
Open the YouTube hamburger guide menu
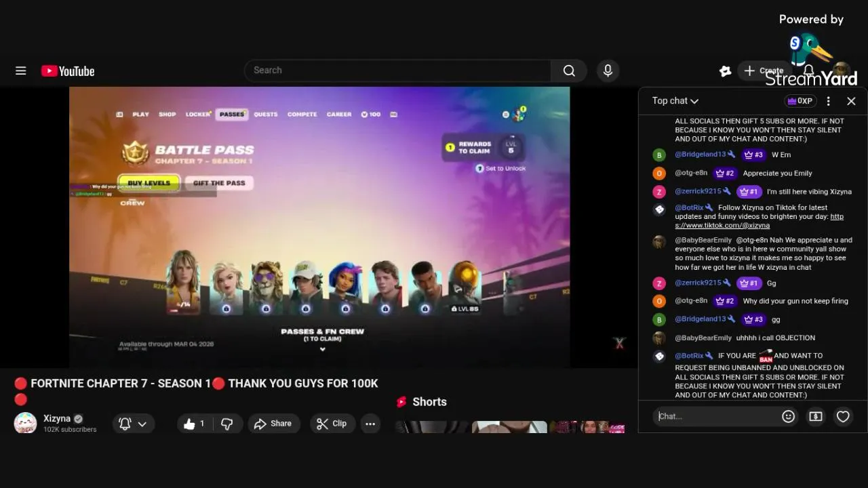(x=21, y=70)
